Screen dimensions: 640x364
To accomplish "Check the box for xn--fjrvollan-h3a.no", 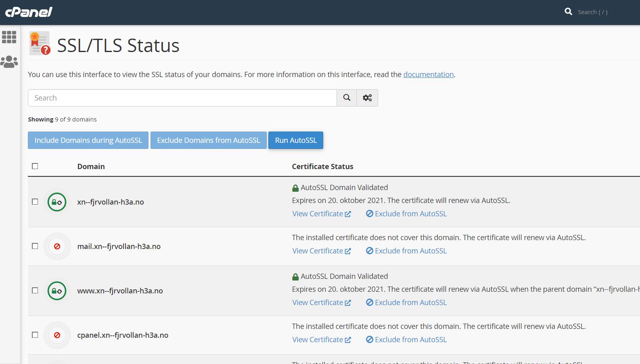I will pyautogui.click(x=35, y=202).
